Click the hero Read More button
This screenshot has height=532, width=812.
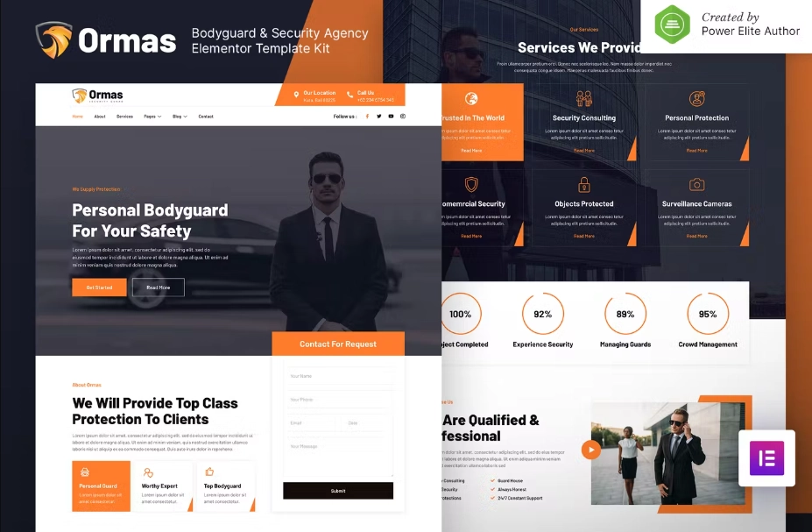(x=159, y=287)
